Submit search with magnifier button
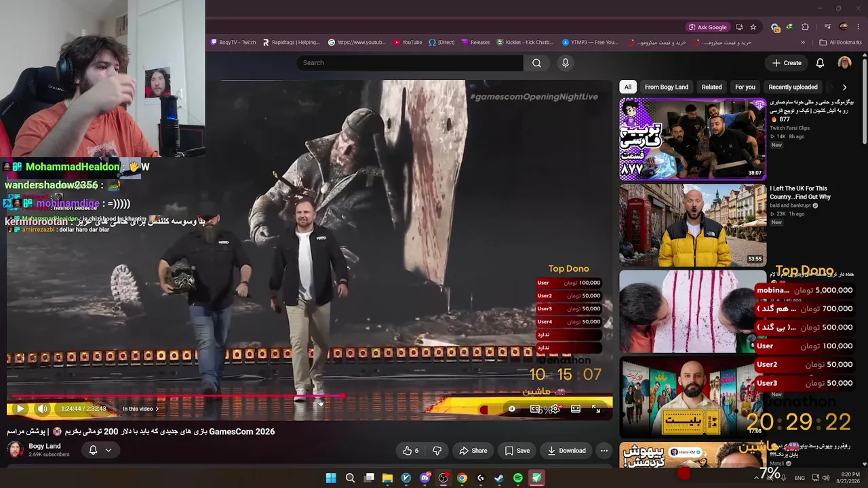 [x=536, y=63]
